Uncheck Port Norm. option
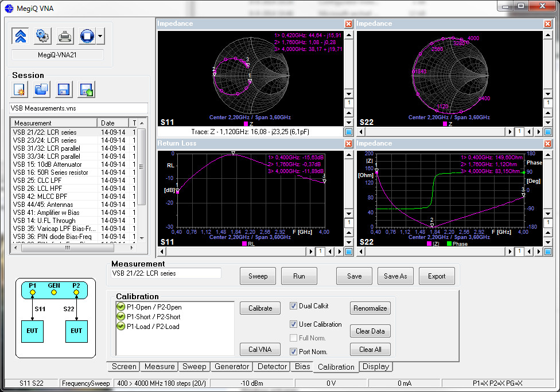This screenshot has width=560, height=392. pos(294,351)
